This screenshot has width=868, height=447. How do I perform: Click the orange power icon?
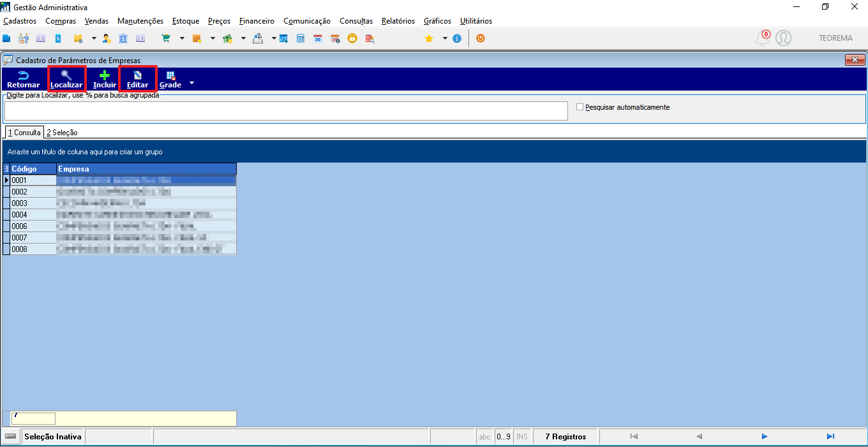pyautogui.click(x=481, y=38)
